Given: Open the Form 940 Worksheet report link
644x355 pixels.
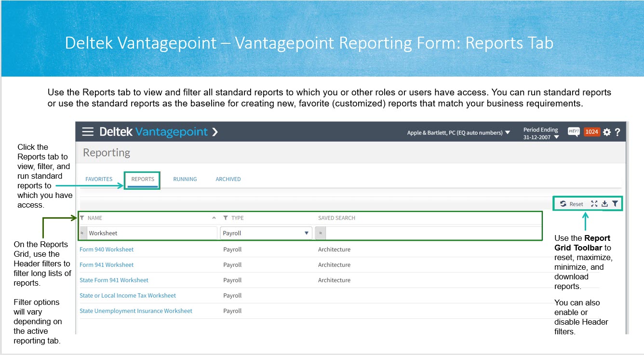Looking at the screenshot, I should [x=107, y=250].
